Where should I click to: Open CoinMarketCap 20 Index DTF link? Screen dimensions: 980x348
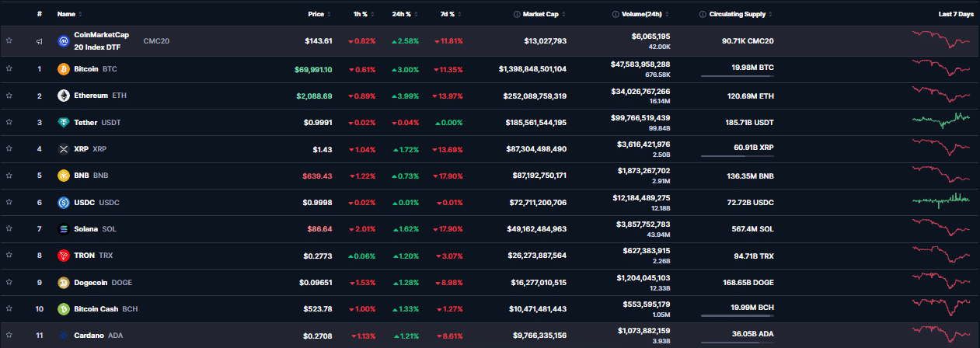[x=101, y=41]
